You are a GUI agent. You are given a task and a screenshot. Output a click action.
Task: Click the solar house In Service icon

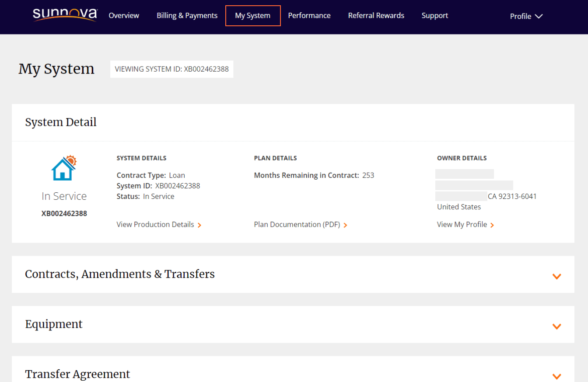click(64, 167)
